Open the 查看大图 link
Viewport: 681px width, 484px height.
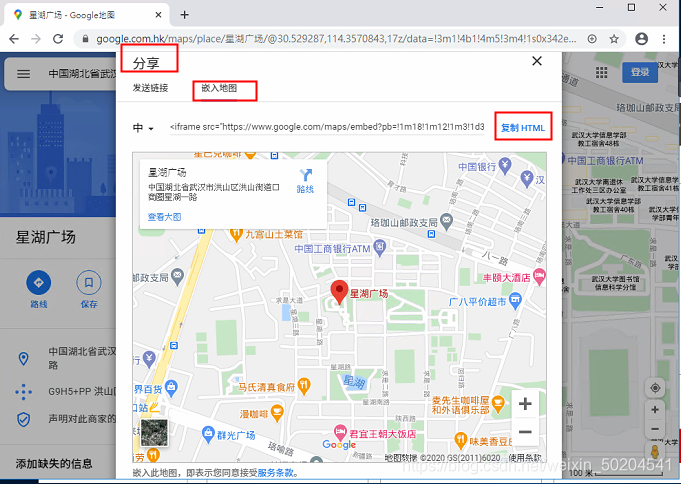(164, 217)
